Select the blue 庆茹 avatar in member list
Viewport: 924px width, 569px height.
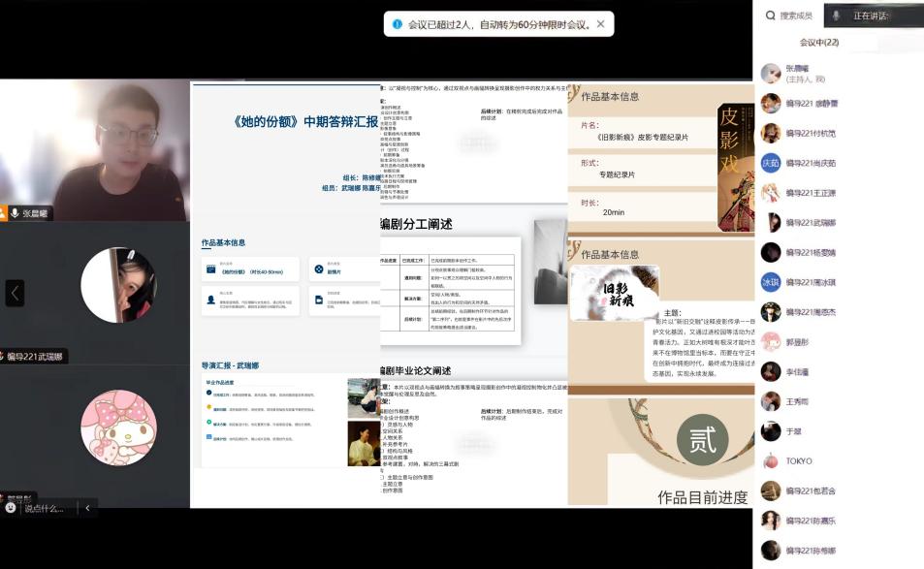[771, 163]
